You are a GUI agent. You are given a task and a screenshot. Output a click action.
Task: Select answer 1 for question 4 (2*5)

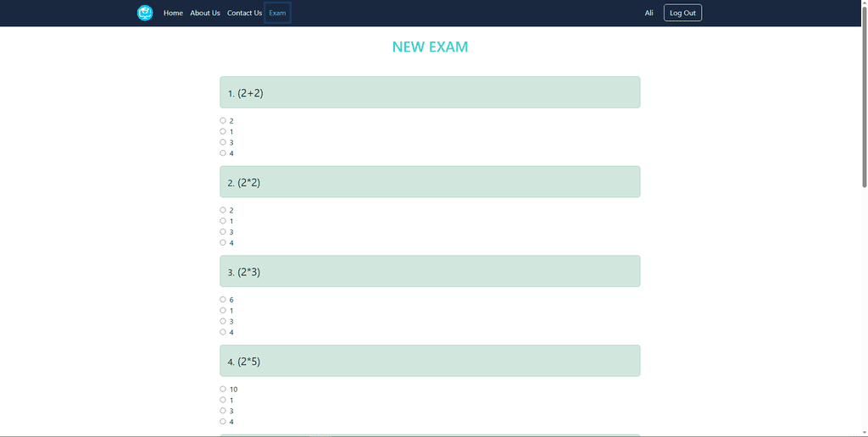click(x=223, y=400)
